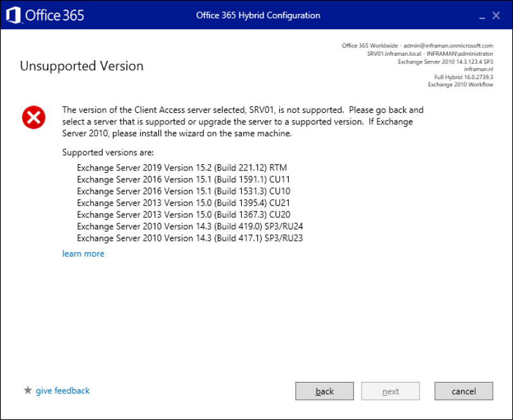
Task: Select the Exchange Server 2019 RTM line
Action: click(x=182, y=168)
